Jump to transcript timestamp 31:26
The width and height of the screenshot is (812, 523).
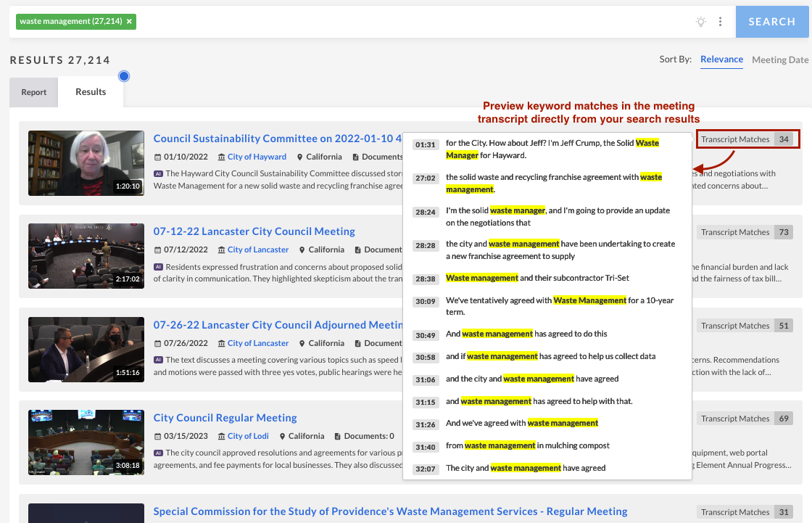(425, 424)
